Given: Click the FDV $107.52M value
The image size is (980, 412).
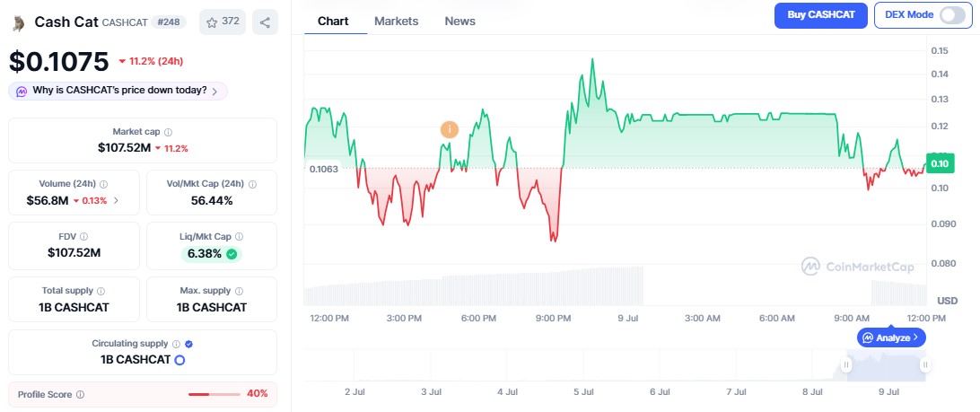Looking at the screenshot, I should [74, 253].
